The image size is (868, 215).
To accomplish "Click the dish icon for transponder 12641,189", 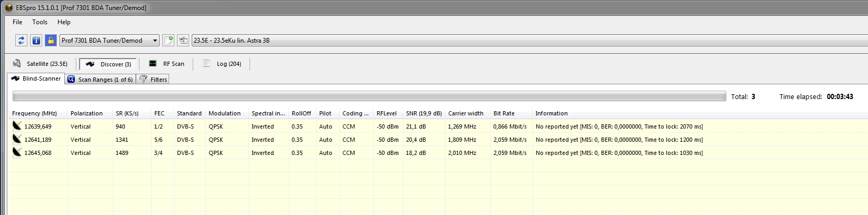I will (17, 139).
